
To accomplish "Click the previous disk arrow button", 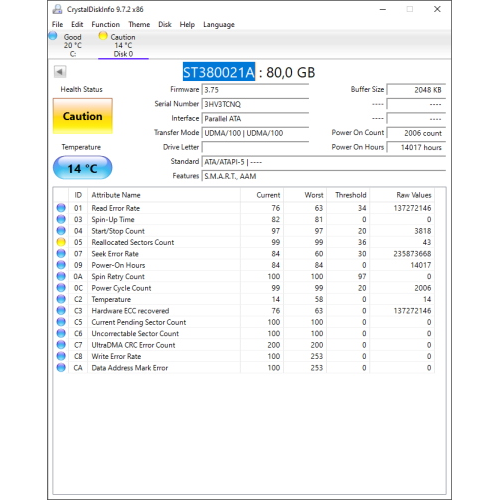I will point(60,72).
